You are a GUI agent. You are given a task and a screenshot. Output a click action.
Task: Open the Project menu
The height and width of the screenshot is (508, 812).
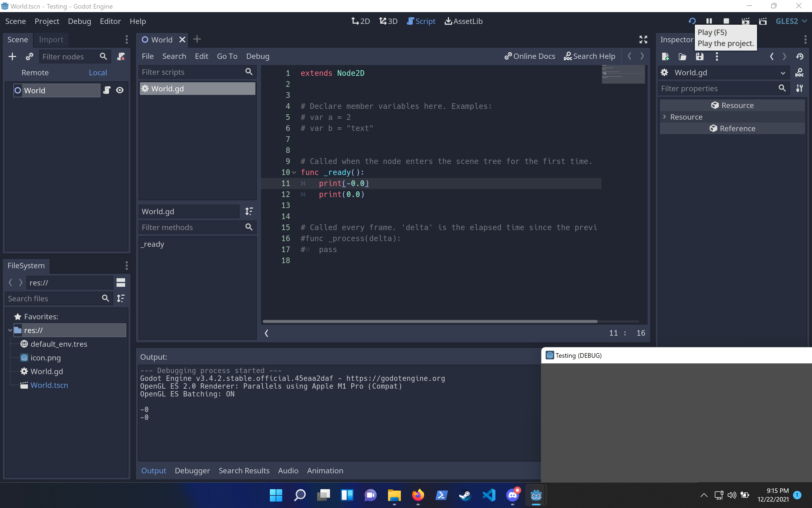[x=47, y=21]
